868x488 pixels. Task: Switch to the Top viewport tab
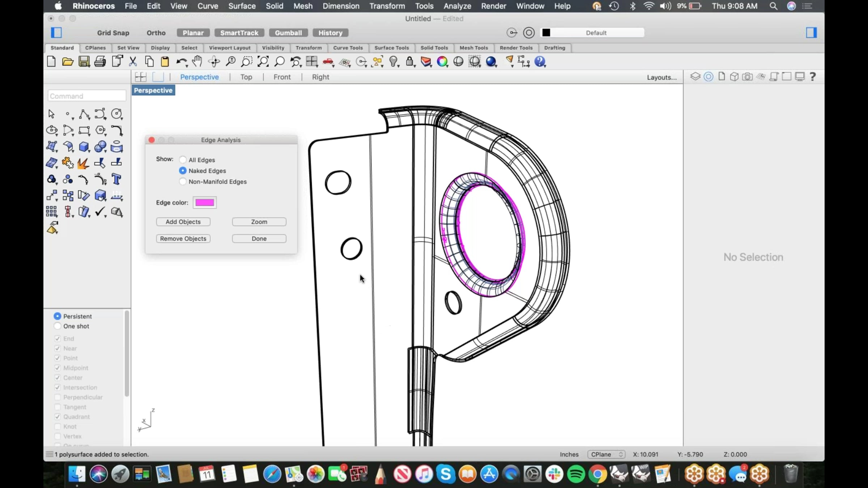point(246,77)
